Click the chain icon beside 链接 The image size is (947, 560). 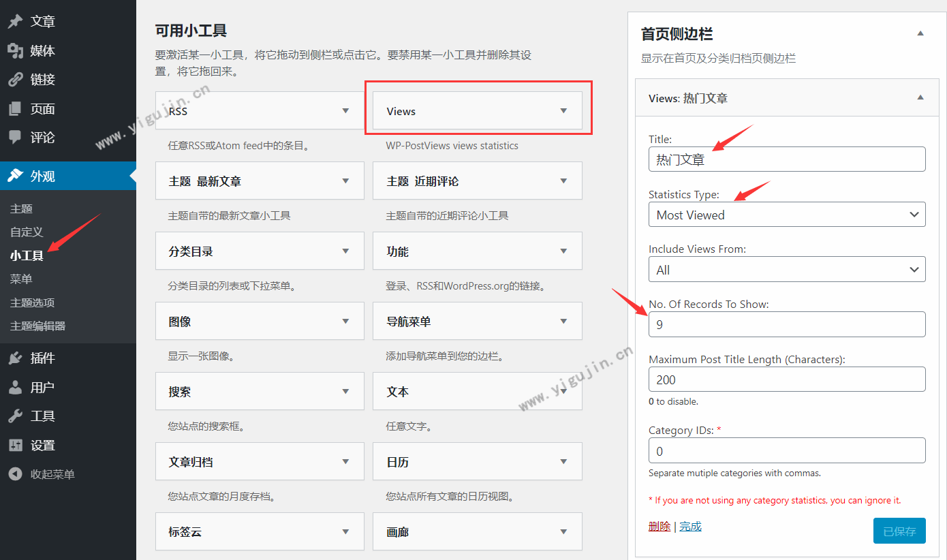pos(15,80)
